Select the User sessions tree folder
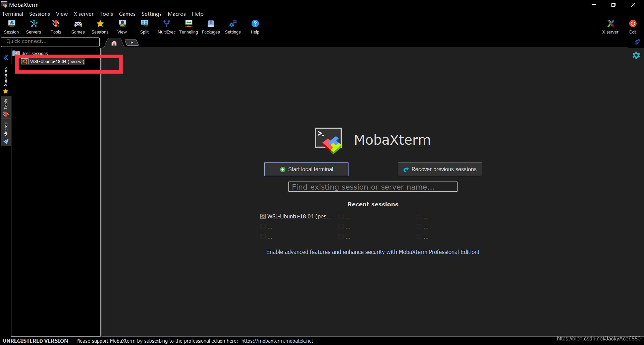The width and height of the screenshot is (644, 345). (31, 53)
